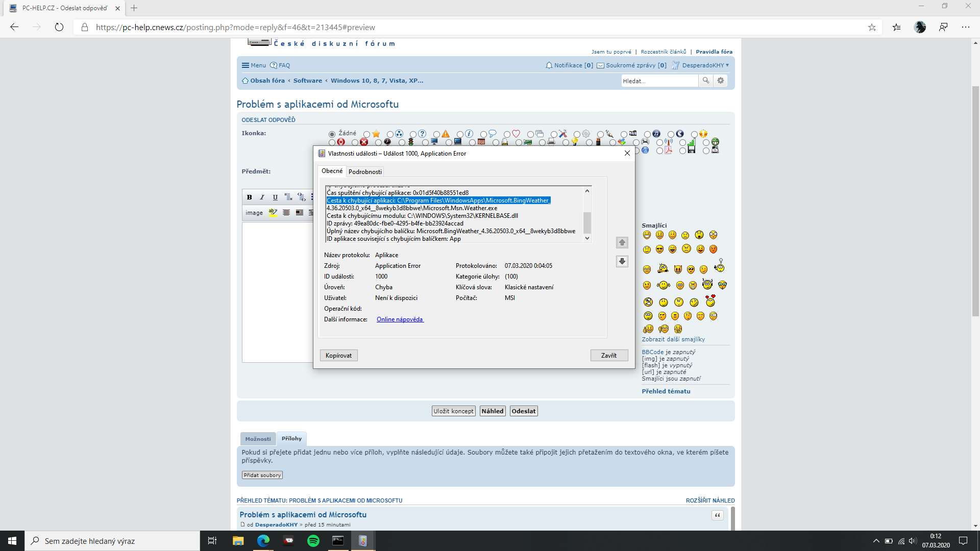
Task: Select the warning triangle icon radio
Action: coord(437,134)
